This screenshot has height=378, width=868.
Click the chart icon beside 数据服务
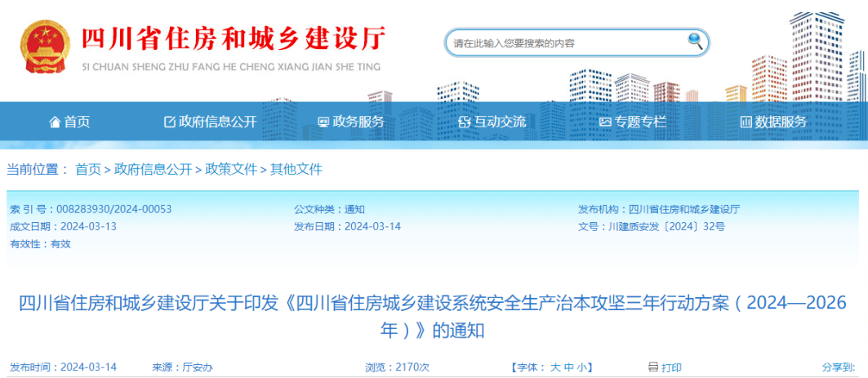746,122
